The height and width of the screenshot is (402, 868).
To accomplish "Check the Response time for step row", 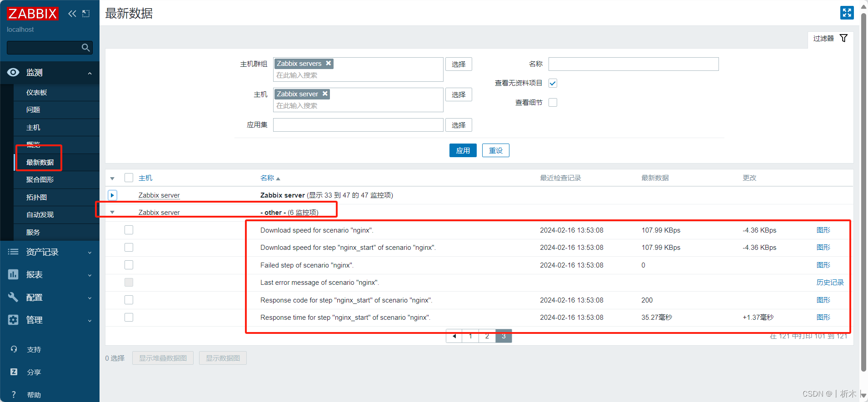I will coord(129,317).
